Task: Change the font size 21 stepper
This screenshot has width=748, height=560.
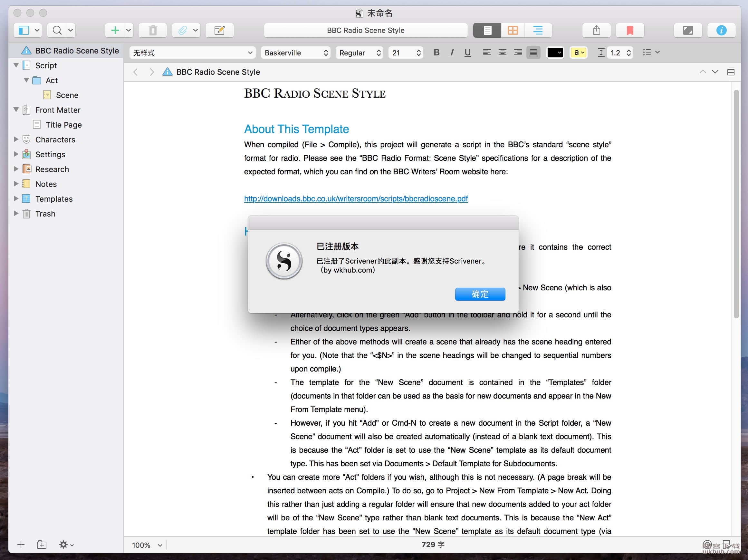Action: (418, 53)
